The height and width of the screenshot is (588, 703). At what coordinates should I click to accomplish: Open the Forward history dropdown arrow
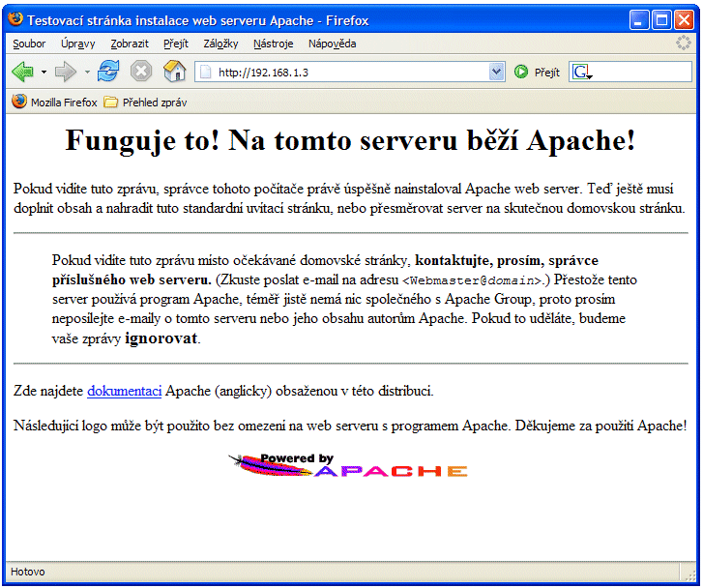(87, 73)
